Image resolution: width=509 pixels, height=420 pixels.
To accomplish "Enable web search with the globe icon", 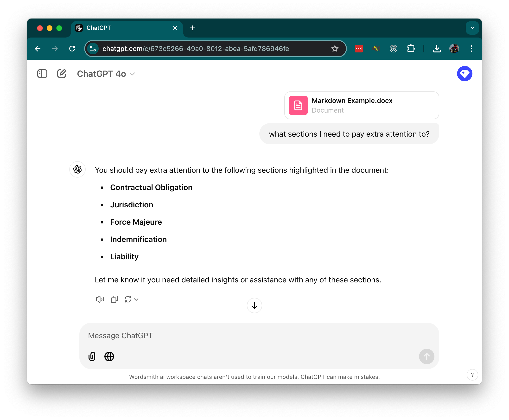I will click(109, 356).
